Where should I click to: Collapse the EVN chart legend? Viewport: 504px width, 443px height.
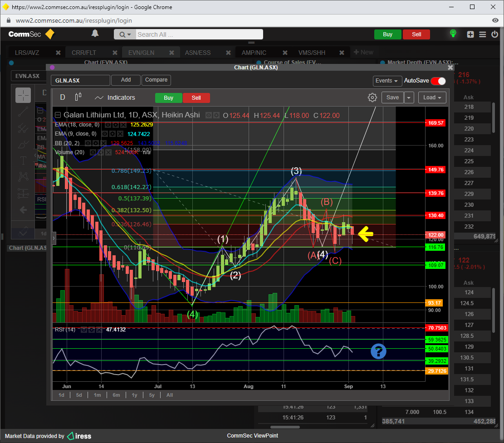[x=40, y=111]
